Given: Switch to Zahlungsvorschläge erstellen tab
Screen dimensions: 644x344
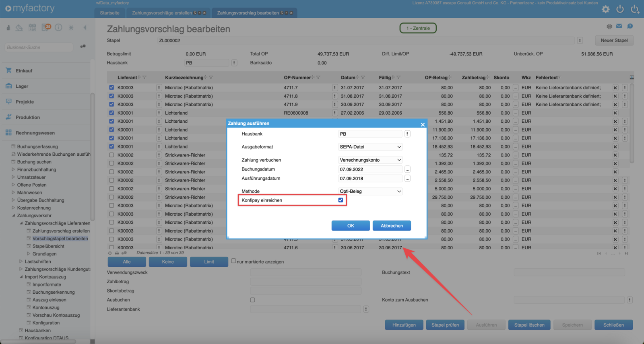Looking at the screenshot, I should tap(162, 13).
